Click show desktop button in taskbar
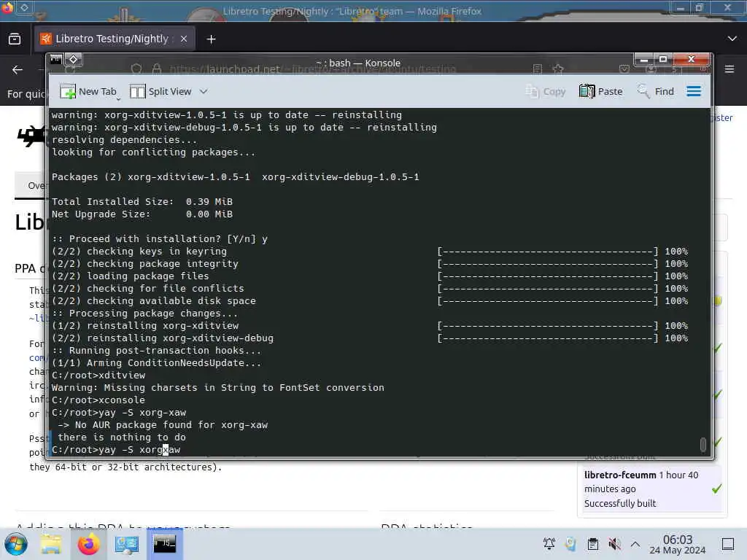The width and height of the screenshot is (747, 560). pos(728,544)
